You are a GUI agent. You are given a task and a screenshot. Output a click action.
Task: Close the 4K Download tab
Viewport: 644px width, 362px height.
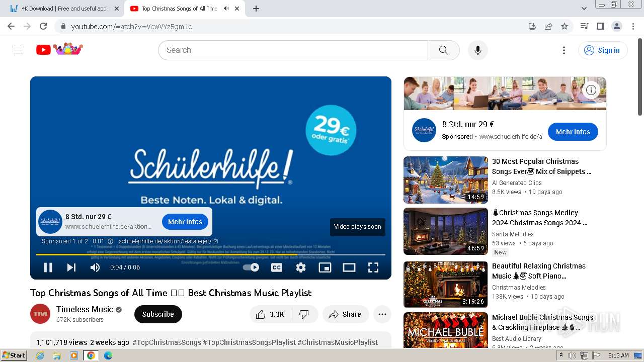[x=117, y=9]
